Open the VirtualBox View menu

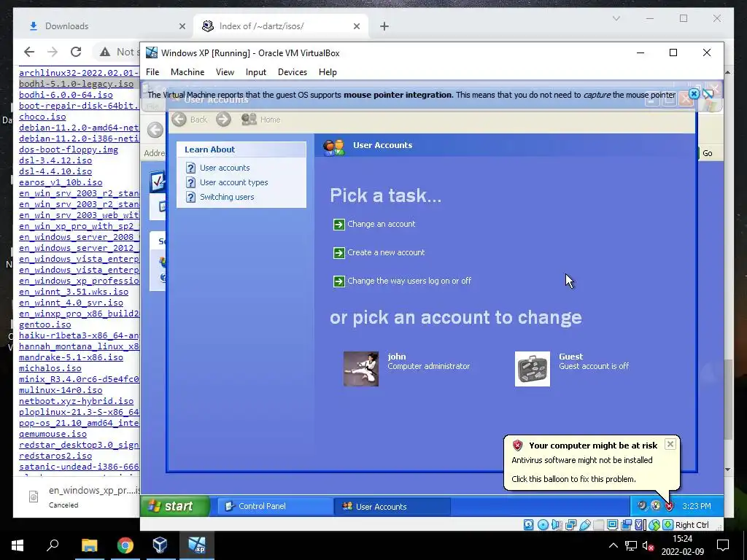pyautogui.click(x=225, y=72)
